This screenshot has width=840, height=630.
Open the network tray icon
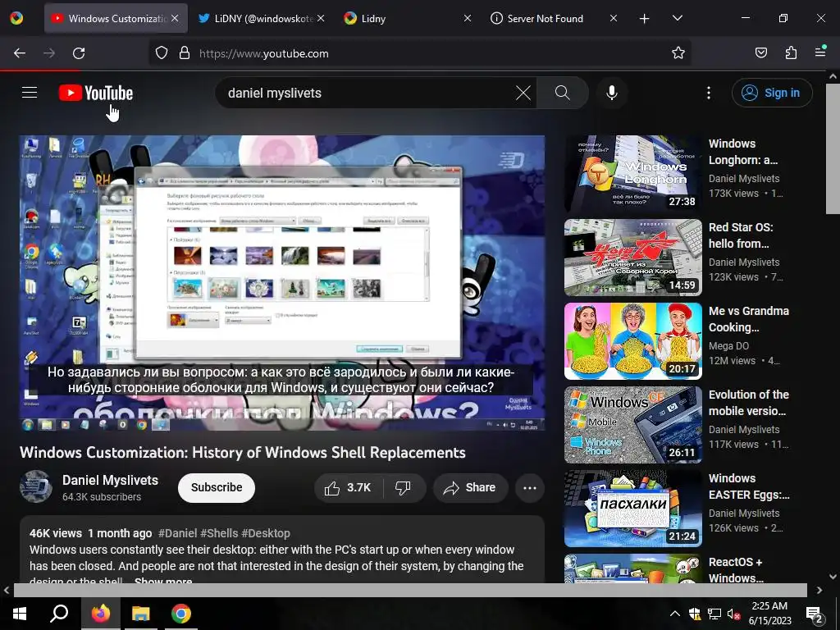coord(714,614)
